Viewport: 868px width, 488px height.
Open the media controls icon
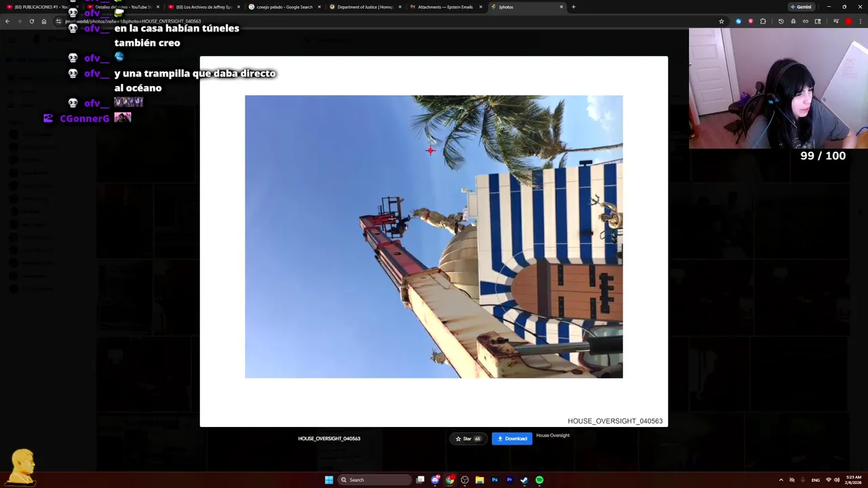[836, 21]
